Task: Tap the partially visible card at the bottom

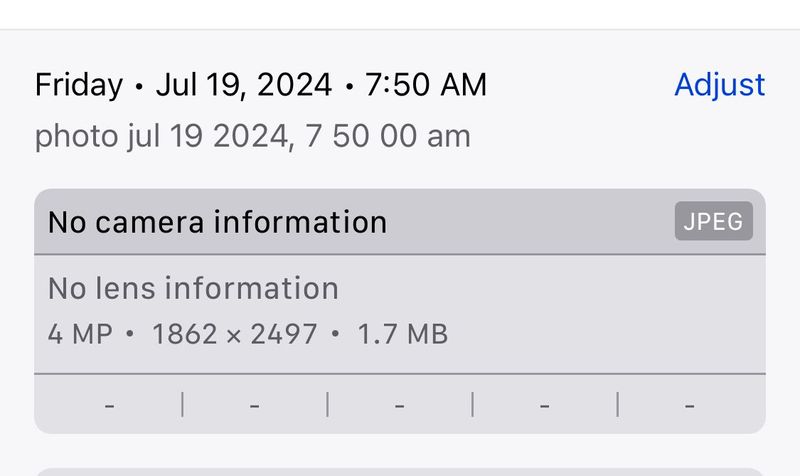Action: click(400, 469)
